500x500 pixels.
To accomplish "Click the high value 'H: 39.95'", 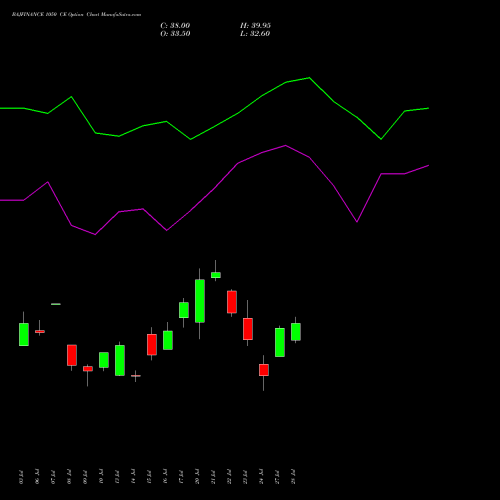I will coord(255,26).
